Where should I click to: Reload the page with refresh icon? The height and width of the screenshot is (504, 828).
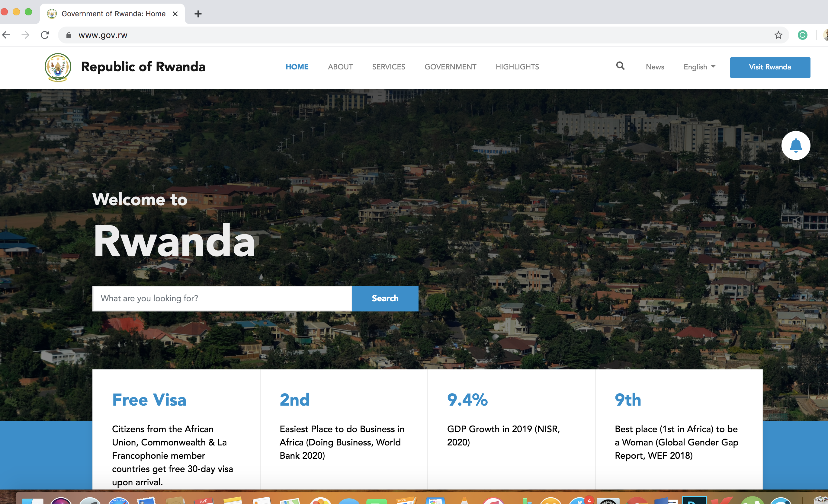tap(45, 35)
